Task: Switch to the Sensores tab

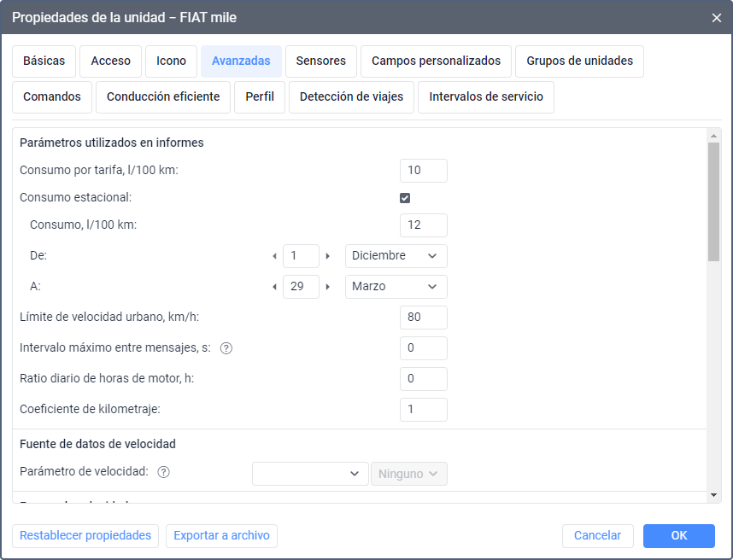Action: [x=320, y=61]
